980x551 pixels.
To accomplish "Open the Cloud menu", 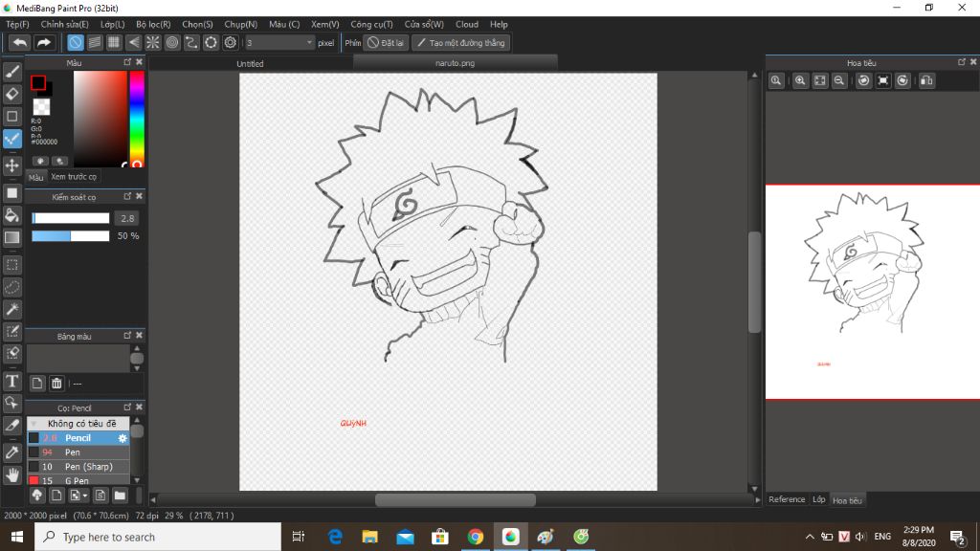I will pos(467,24).
